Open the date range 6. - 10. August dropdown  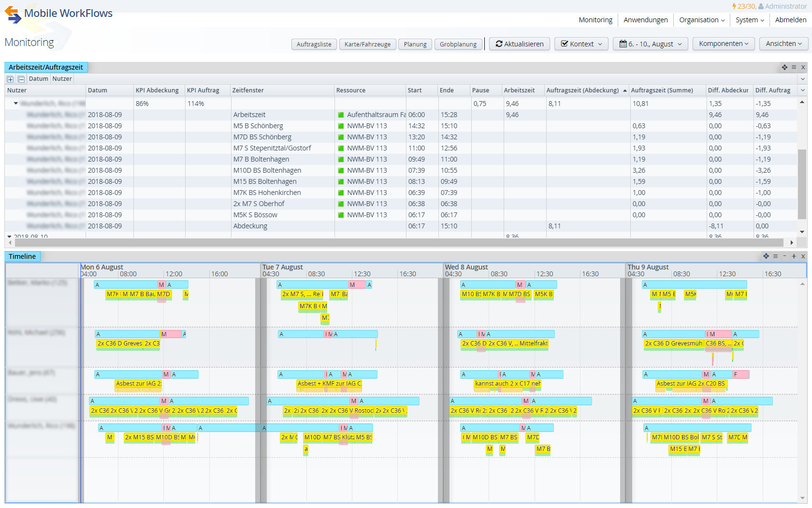pos(650,44)
